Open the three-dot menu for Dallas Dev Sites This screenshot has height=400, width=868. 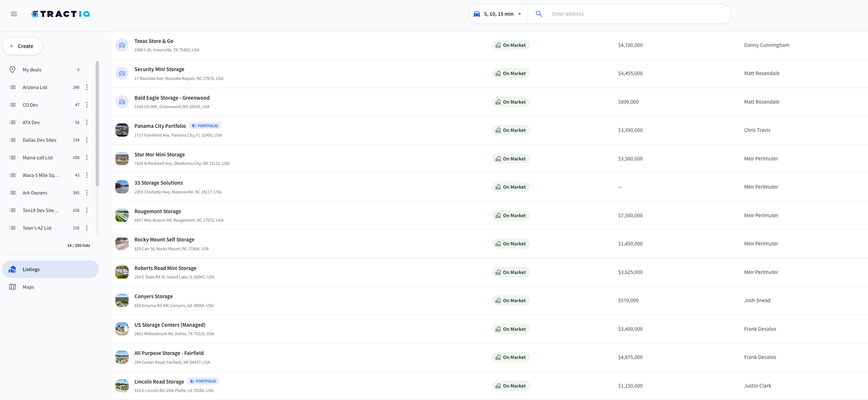click(x=87, y=140)
